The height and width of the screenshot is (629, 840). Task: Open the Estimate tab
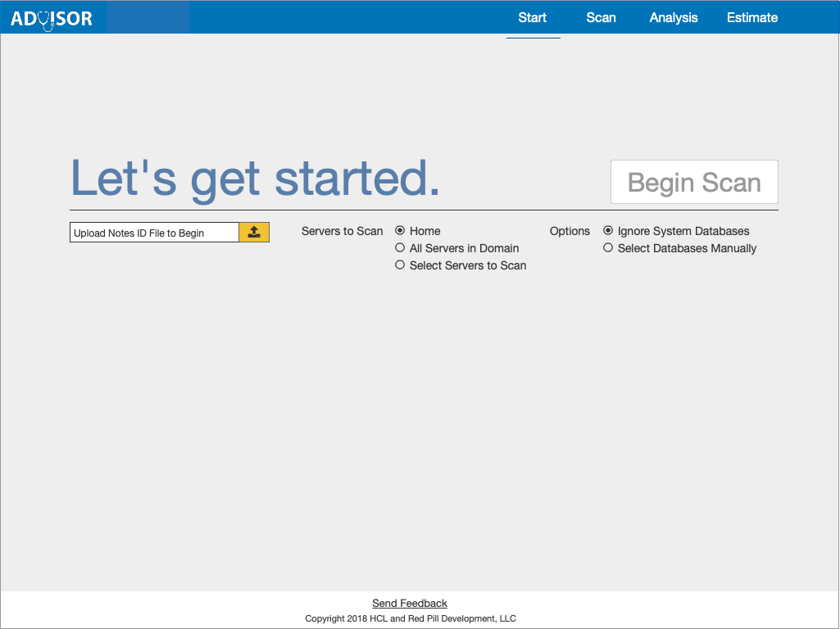(752, 17)
